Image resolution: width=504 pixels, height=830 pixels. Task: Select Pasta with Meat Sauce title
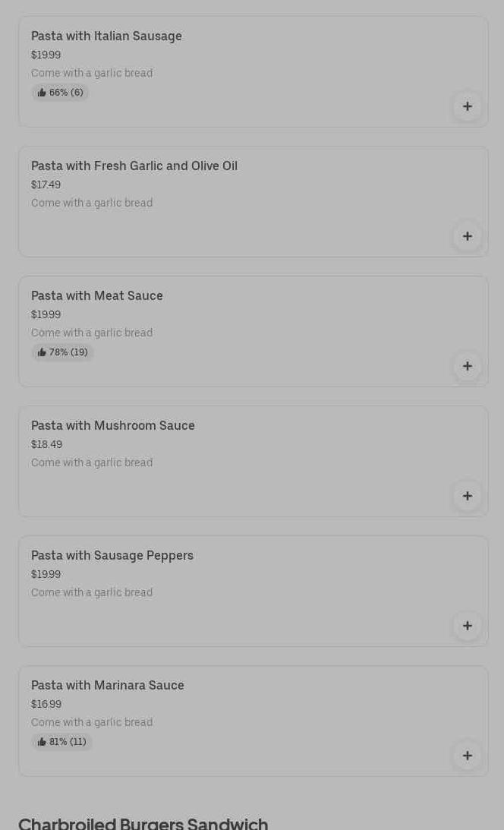97,295
